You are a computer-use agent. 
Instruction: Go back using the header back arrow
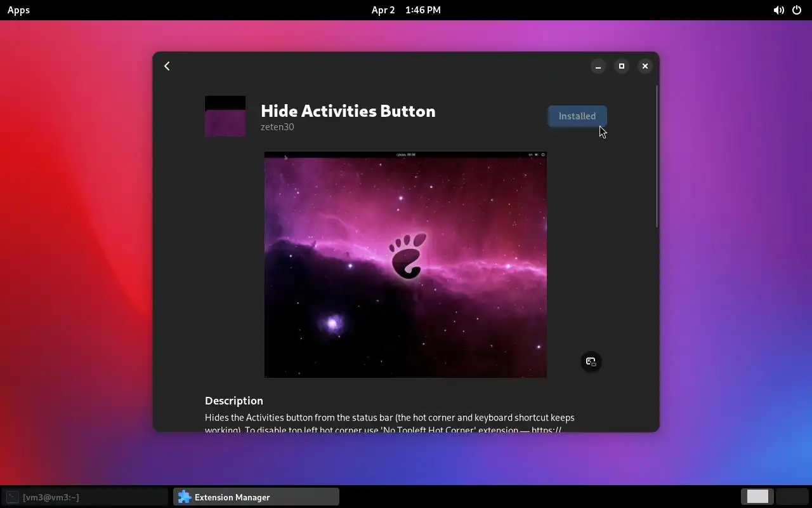pos(167,66)
